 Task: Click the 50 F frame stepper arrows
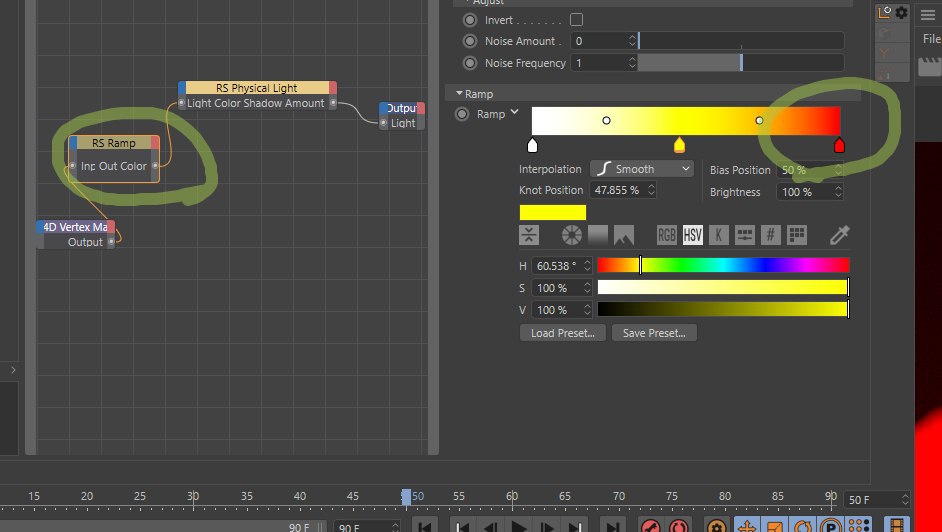pyautogui.click(x=905, y=500)
